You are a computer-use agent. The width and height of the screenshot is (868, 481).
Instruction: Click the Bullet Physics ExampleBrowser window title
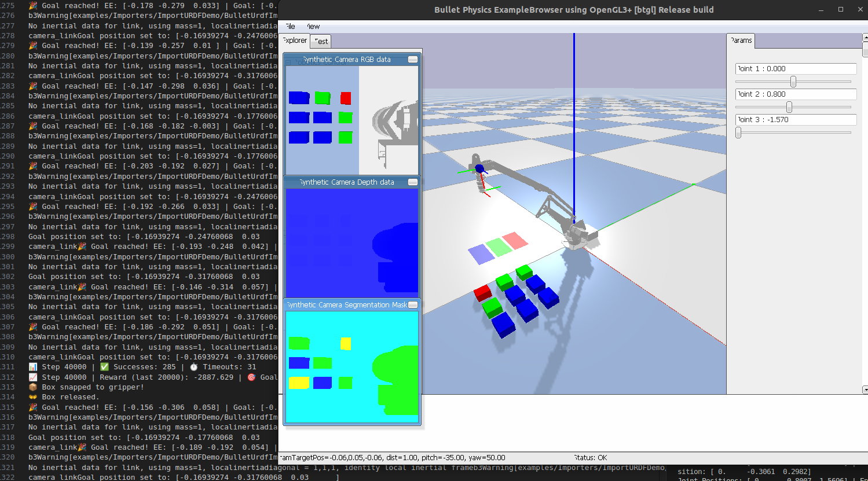tap(574, 10)
